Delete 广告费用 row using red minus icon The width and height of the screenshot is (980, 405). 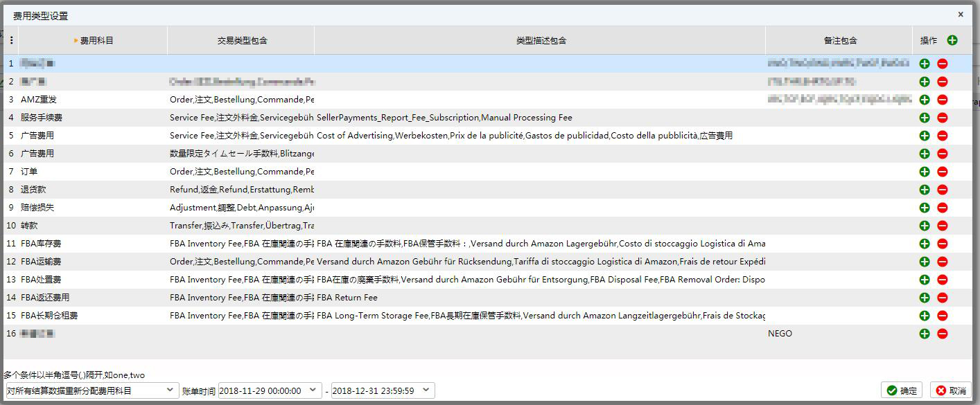942,135
